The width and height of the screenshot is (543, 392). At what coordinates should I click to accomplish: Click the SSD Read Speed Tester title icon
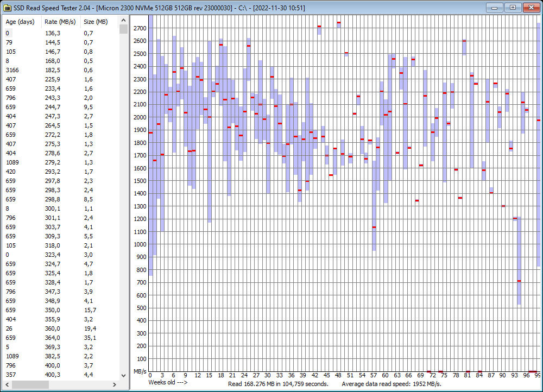[x=7, y=8]
